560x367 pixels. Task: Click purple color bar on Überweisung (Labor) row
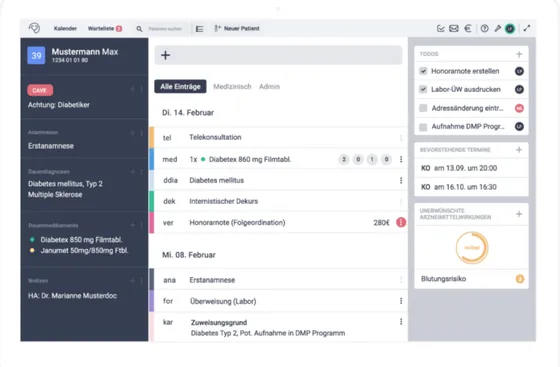point(152,301)
